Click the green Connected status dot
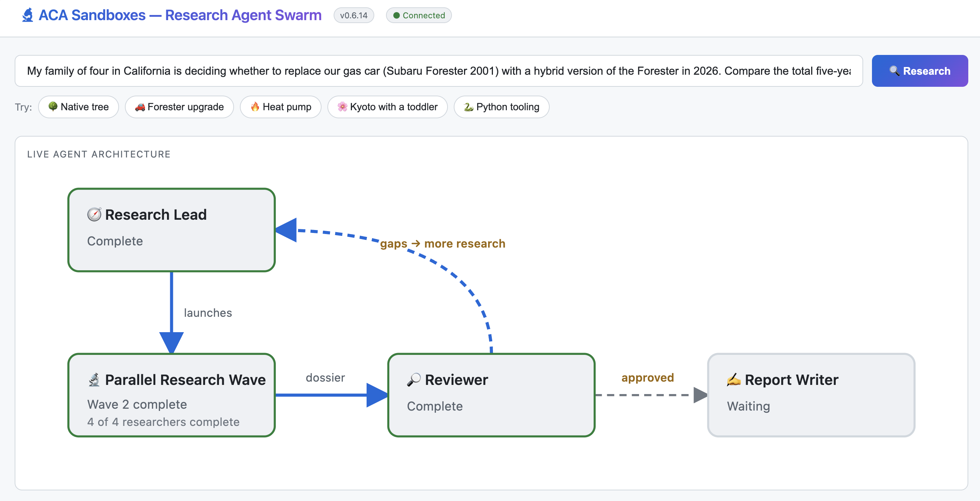 [396, 16]
